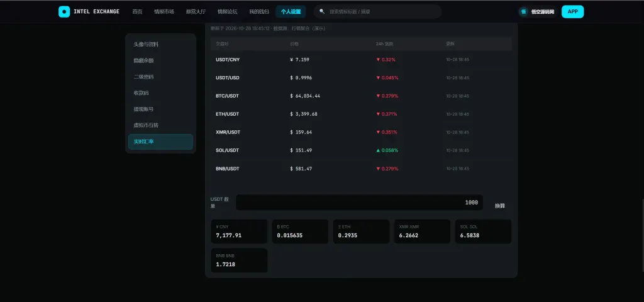Screen dimensions: 644x302
Task: Click price $ 64,034.44
Action: (x=305, y=96)
